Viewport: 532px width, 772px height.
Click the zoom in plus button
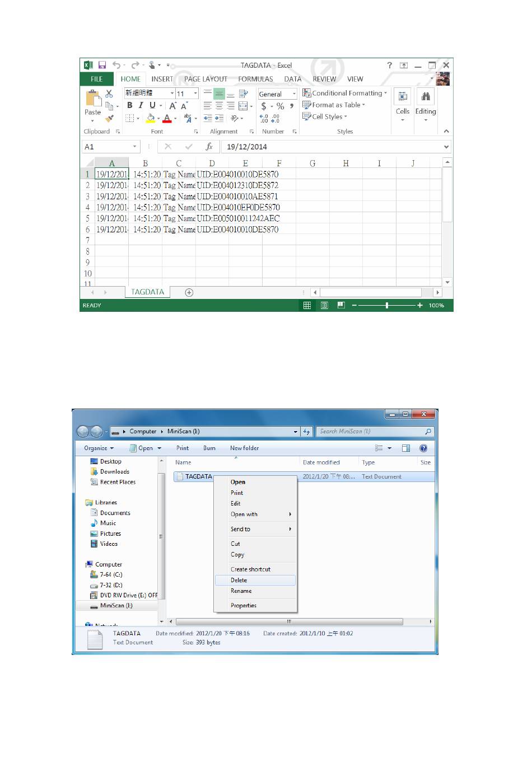click(420, 305)
